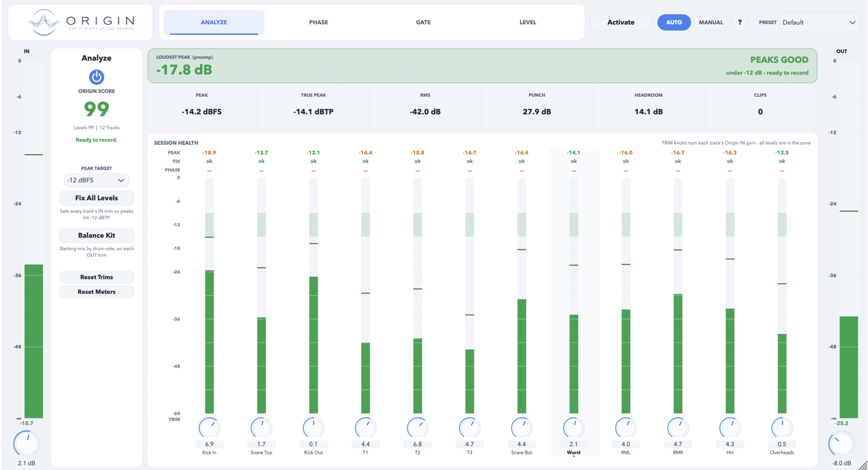Click the Overheads trim knob

coord(782,428)
